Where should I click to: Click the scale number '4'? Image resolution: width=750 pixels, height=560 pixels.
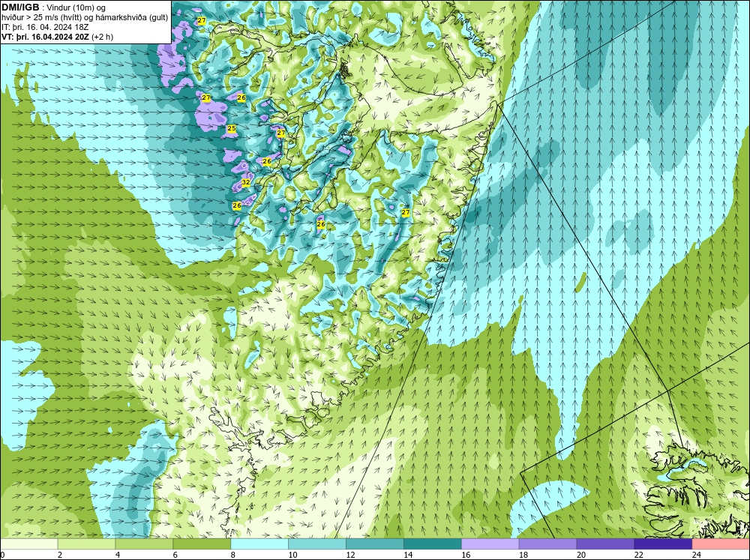118,555
